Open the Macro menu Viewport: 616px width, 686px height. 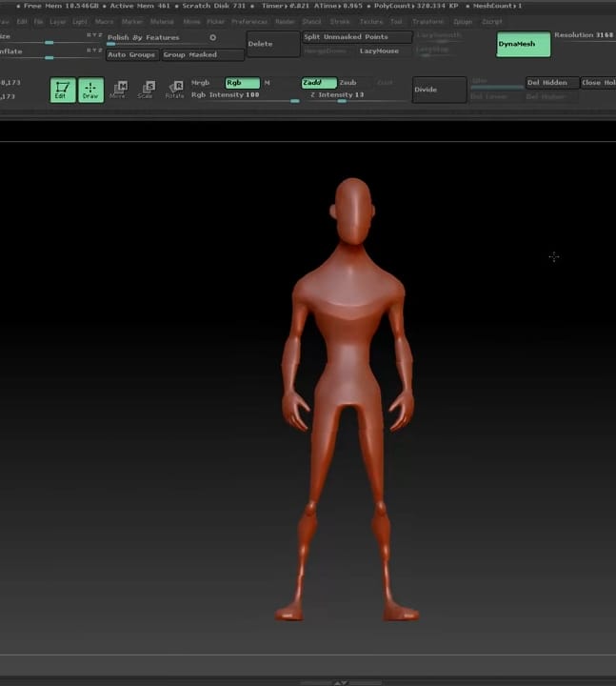[104, 21]
